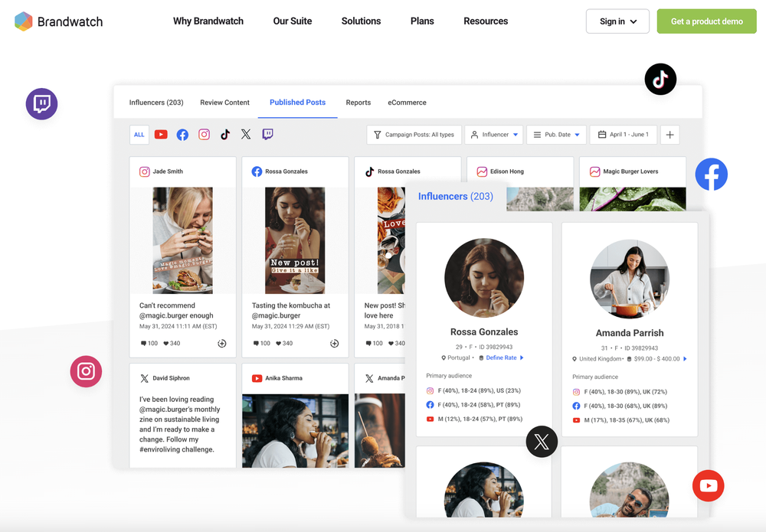Screen dimensions: 766x532
Task: Click circular icon on the kombucha post
Action: [334, 344]
